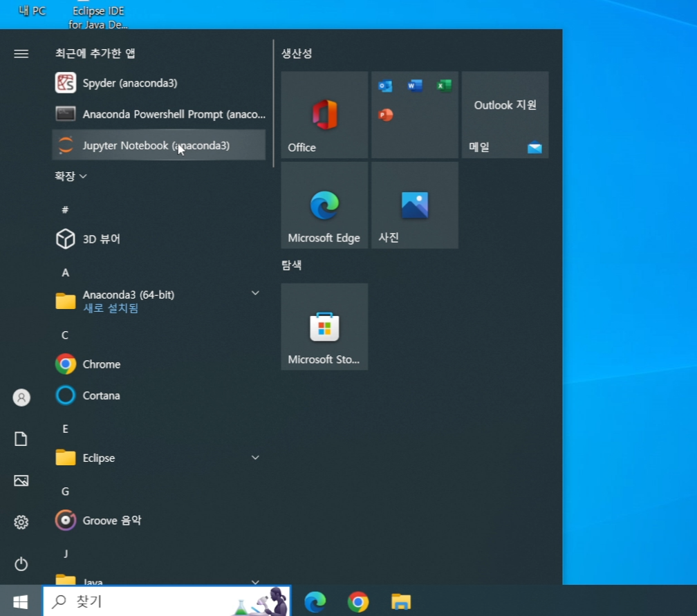This screenshot has width=697, height=616.
Task: Open the Pictures sidebar icon
Action: pyautogui.click(x=21, y=480)
